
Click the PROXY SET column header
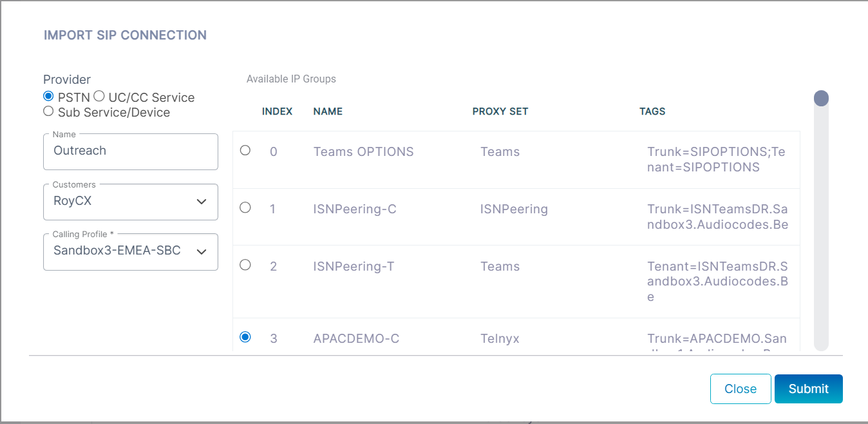[x=500, y=111]
